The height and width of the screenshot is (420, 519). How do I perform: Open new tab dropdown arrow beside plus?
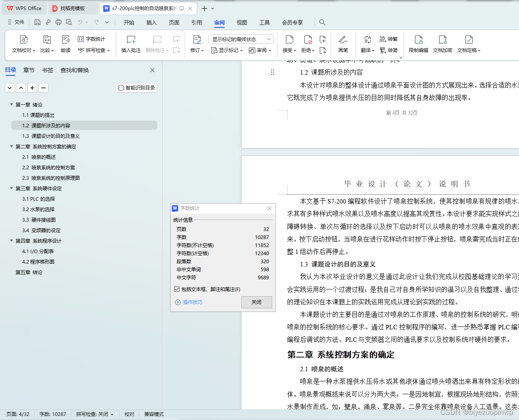pyautogui.click(x=213, y=8)
